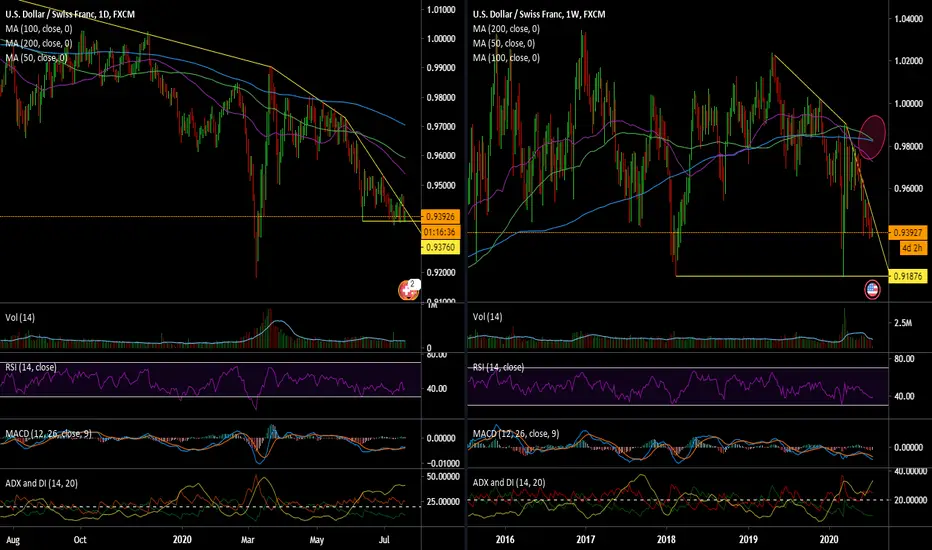This screenshot has height=550, width=932.
Task: Click MA (200, close, 0) legend on 1D chart
Action: 39,43
